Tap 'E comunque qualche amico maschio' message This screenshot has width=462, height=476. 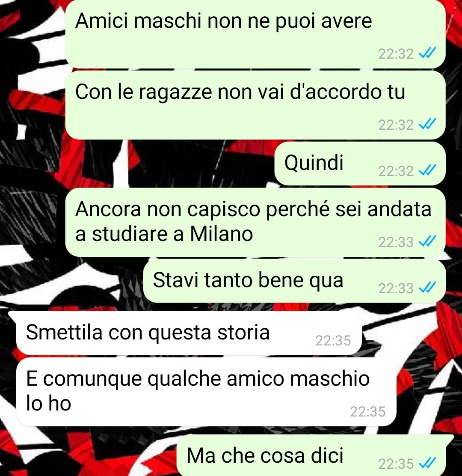click(206, 392)
